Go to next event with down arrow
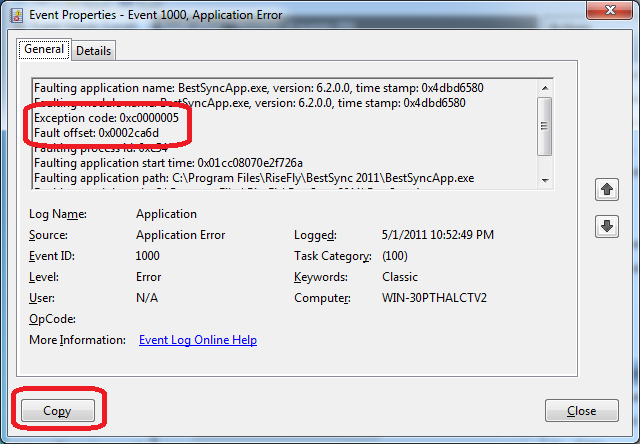The image size is (640, 444). pyautogui.click(x=607, y=226)
